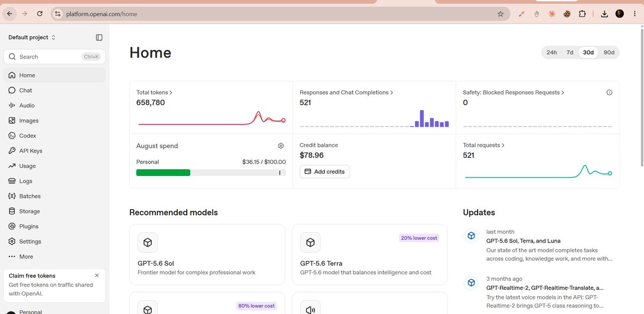
Task: Click the address bar URL
Action: (102, 14)
